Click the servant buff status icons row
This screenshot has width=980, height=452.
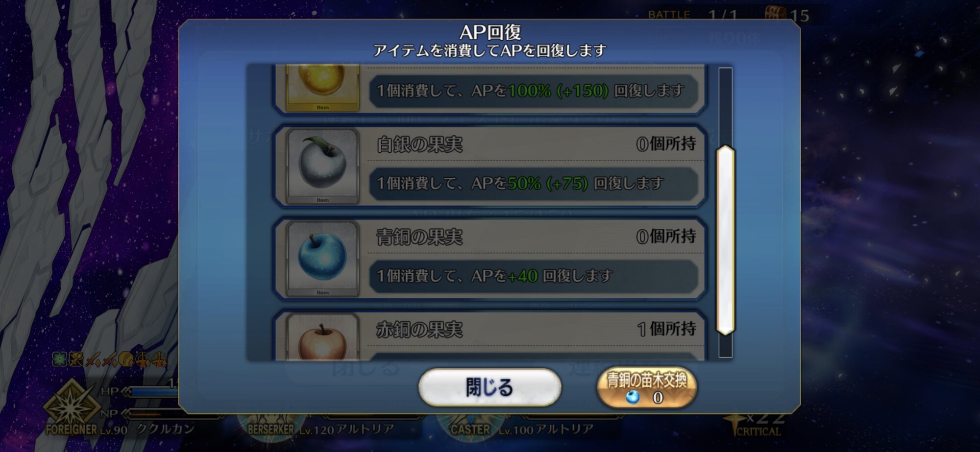click(x=109, y=360)
